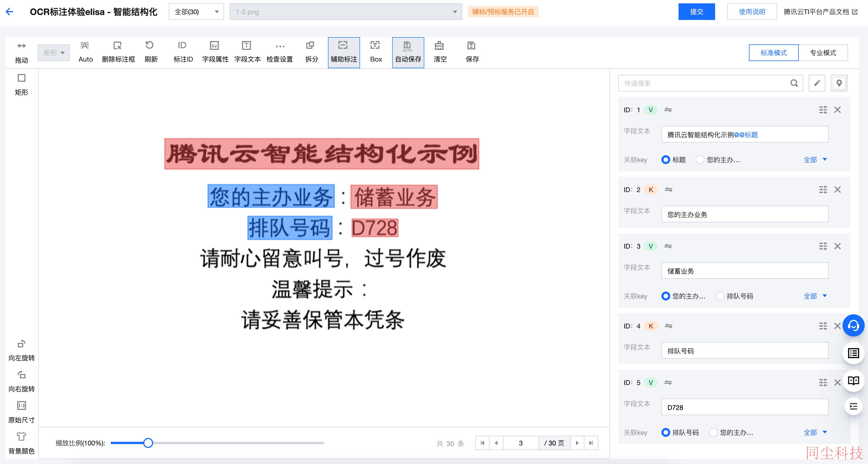Swap key/value type for ID 1
This screenshot has height=464, width=868.
[x=668, y=109]
